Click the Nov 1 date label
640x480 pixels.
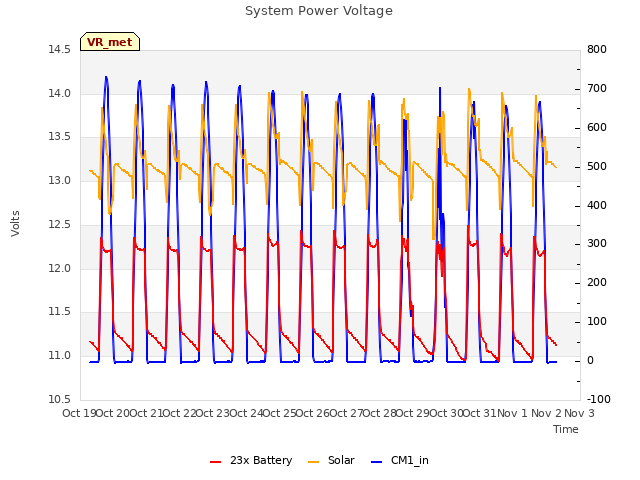click(x=513, y=413)
